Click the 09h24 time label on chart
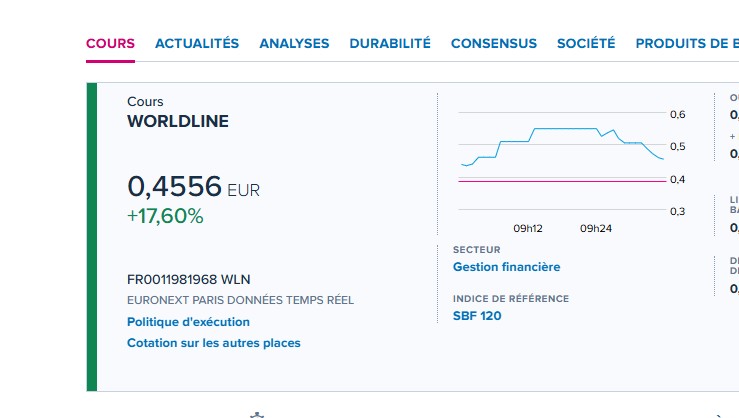 click(596, 228)
